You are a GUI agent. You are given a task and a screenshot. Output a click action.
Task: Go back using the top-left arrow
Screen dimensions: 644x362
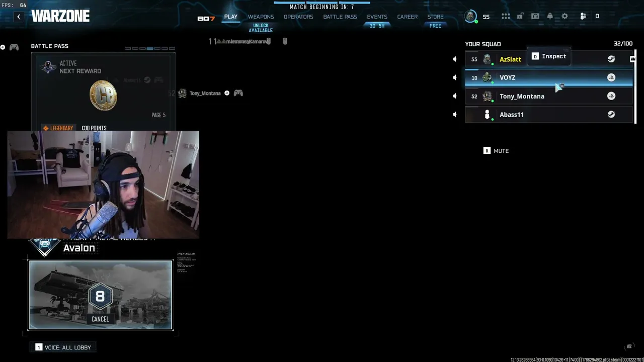(x=19, y=17)
